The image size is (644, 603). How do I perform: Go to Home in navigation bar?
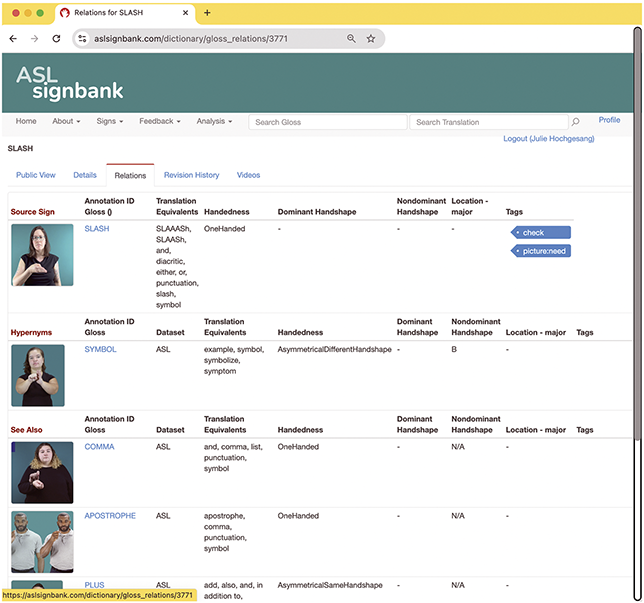tap(26, 121)
